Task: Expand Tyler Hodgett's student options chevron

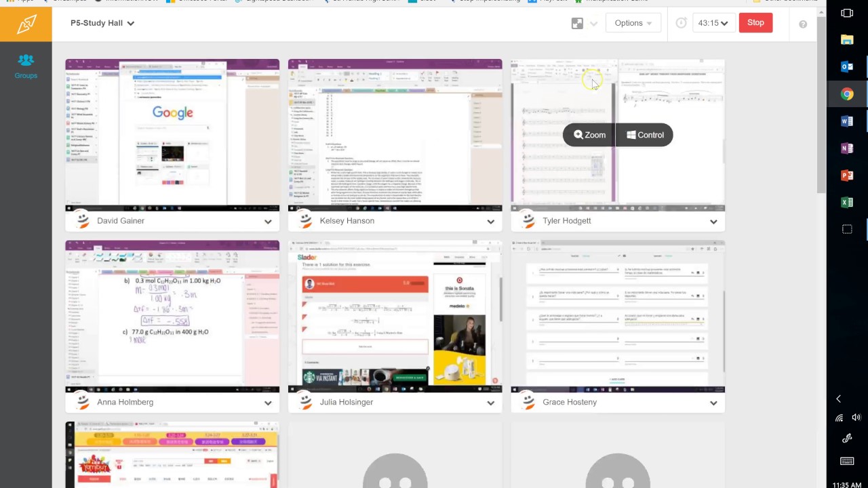Action: pos(713,222)
